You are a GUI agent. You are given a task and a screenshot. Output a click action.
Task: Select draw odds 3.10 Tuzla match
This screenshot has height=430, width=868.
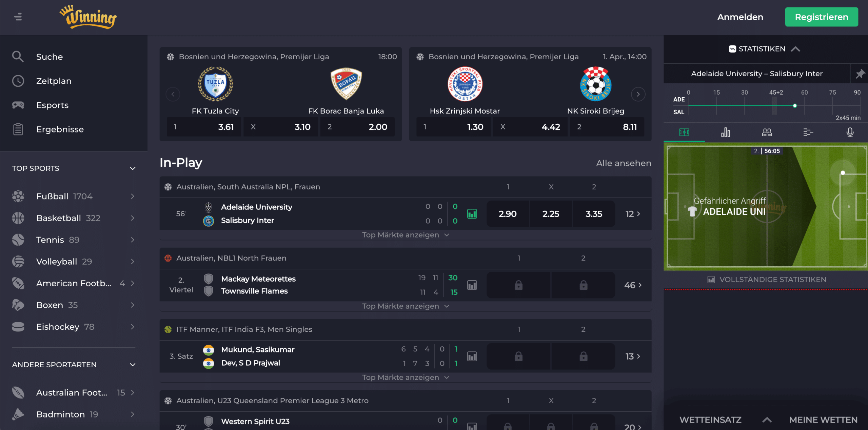pos(280,127)
